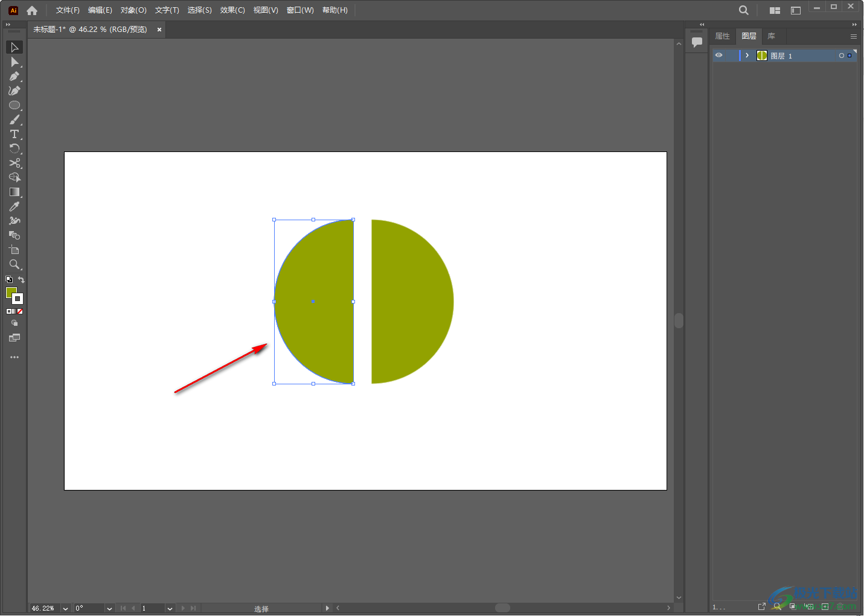This screenshot has height=616, width=864.
Task: Select the Selection tool (black arrow)
Action: click(x=14, y=47)
